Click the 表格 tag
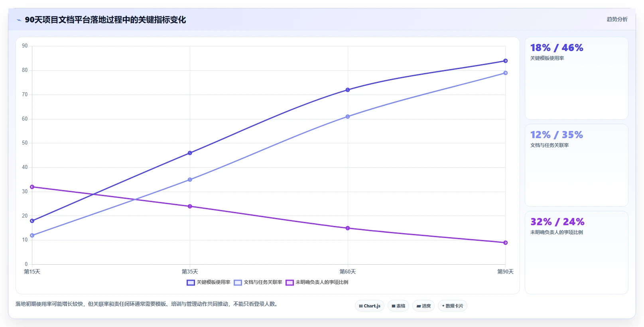The image size is (644, 327). click(398, 306)
